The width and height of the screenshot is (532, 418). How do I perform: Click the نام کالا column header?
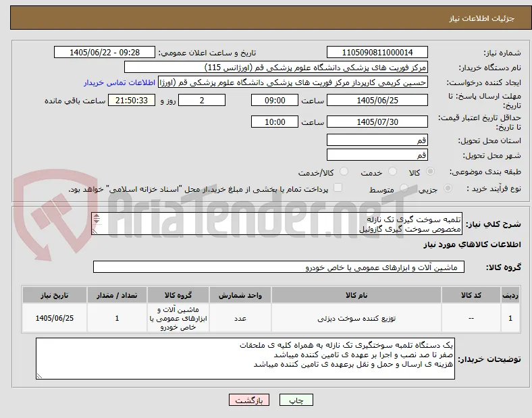356,295
